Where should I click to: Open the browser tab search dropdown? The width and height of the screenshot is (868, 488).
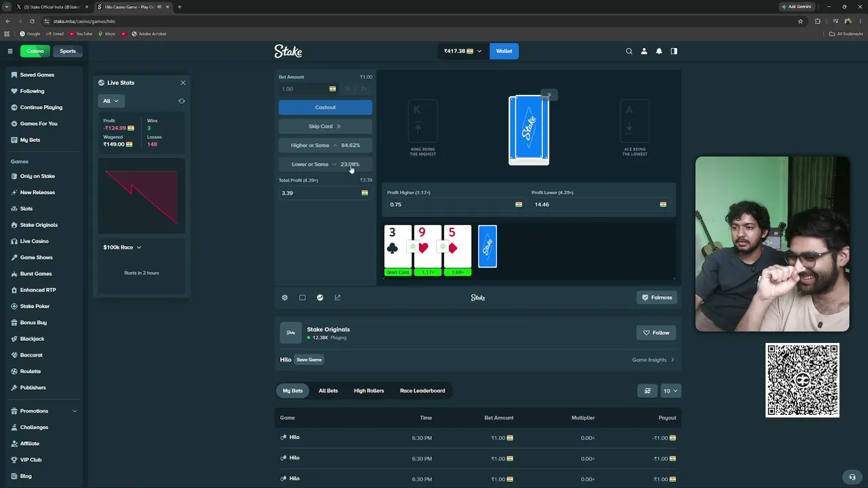(7, 7)
